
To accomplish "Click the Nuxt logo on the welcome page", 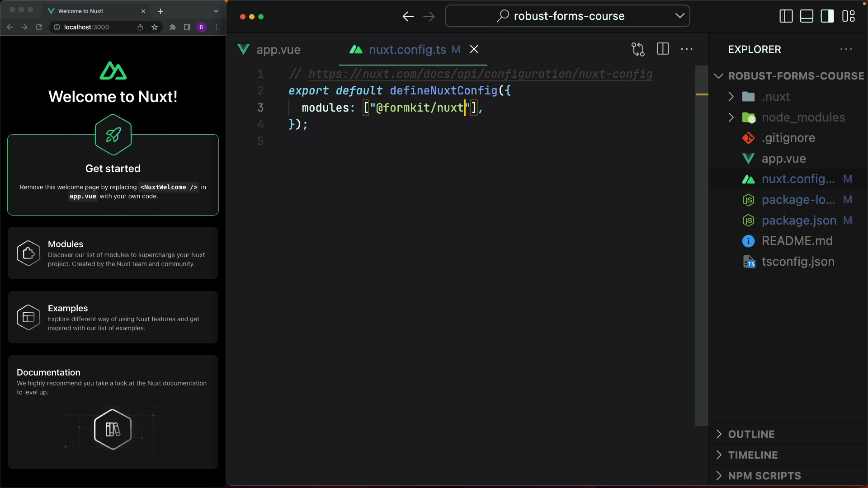I will point(113,70).
